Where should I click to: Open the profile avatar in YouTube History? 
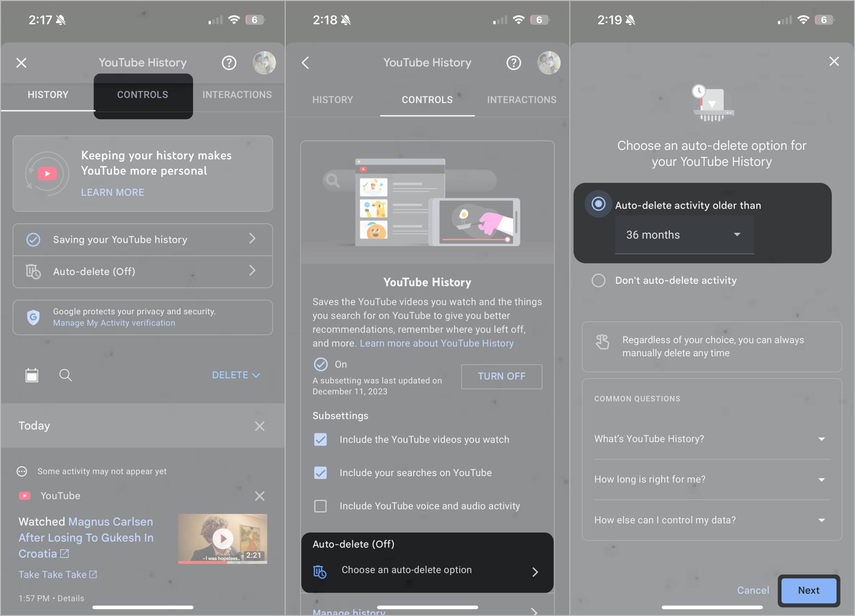pos(264,62)
